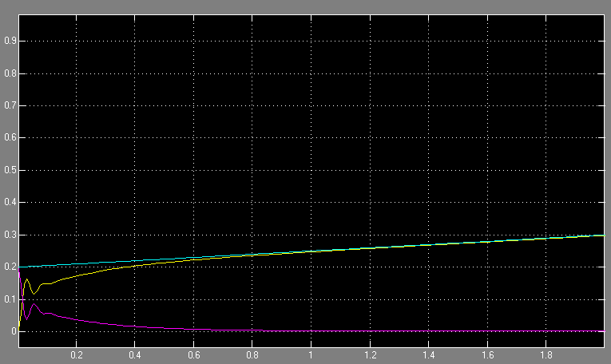Click the 1.4 x-axis tick label
This screenshot has width=611, height=364.
click(429, 355)
